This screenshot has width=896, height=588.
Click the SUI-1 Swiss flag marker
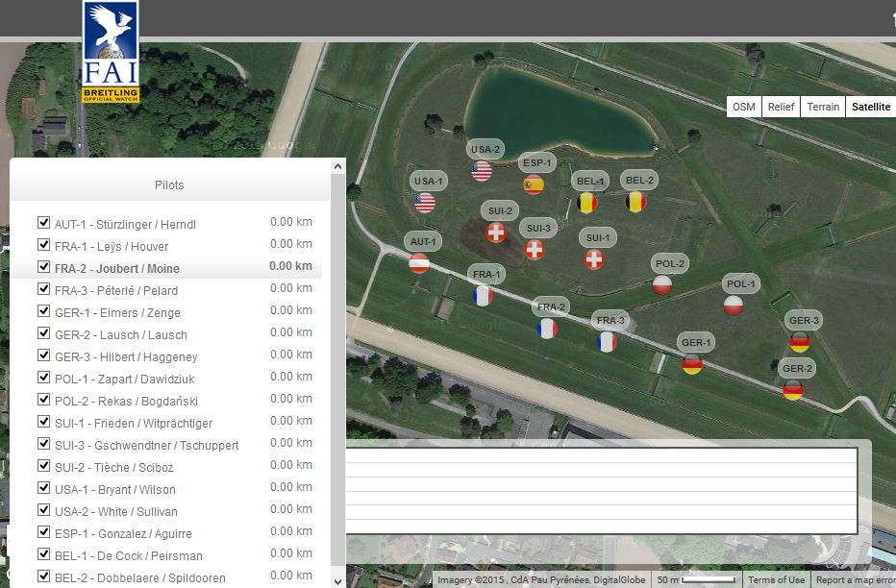(594, 259)
